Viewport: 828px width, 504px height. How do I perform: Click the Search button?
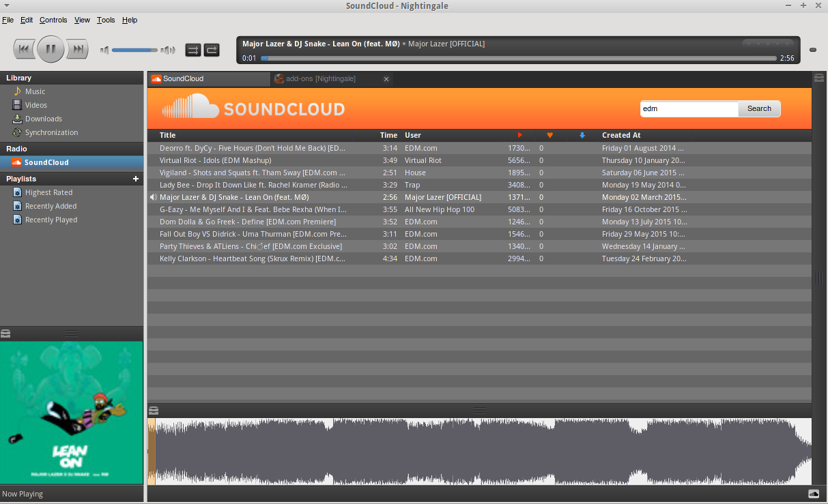click(x=759, y=108)
